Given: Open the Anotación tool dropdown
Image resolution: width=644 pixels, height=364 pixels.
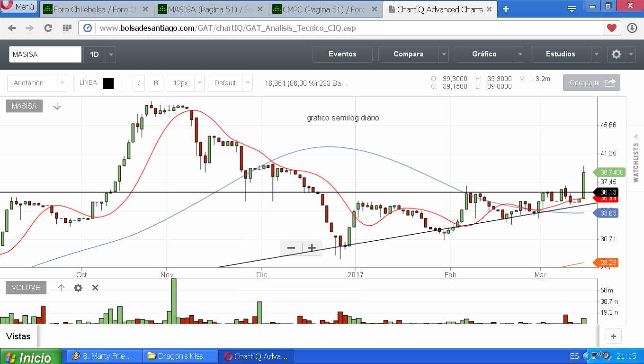Looking at the screenshot, I should tap(37, 83).
